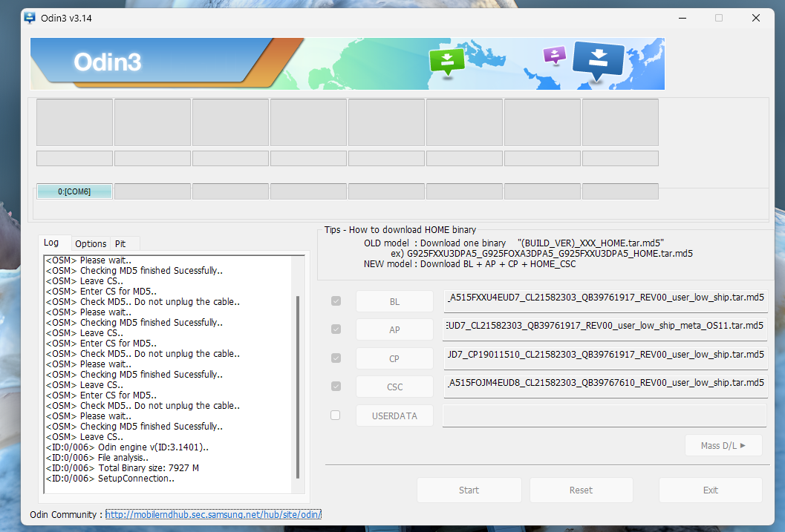The height and width of the screenshot is (532, 785).
Task: Click log line 'SetupConnection..'
Action: click(110, 479)
